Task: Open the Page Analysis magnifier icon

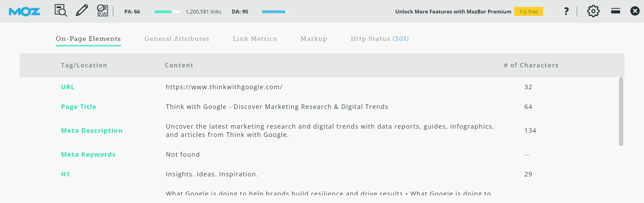Action: (61, 11)
